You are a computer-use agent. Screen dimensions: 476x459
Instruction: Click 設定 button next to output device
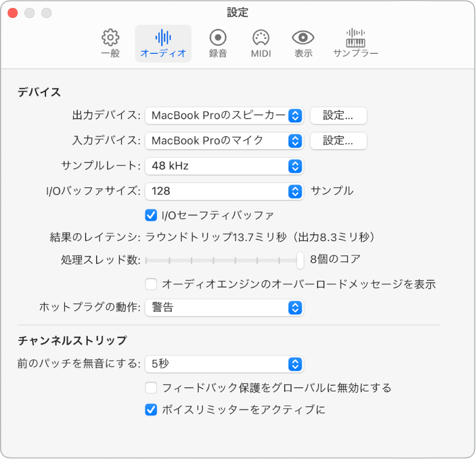coord(338,116)
